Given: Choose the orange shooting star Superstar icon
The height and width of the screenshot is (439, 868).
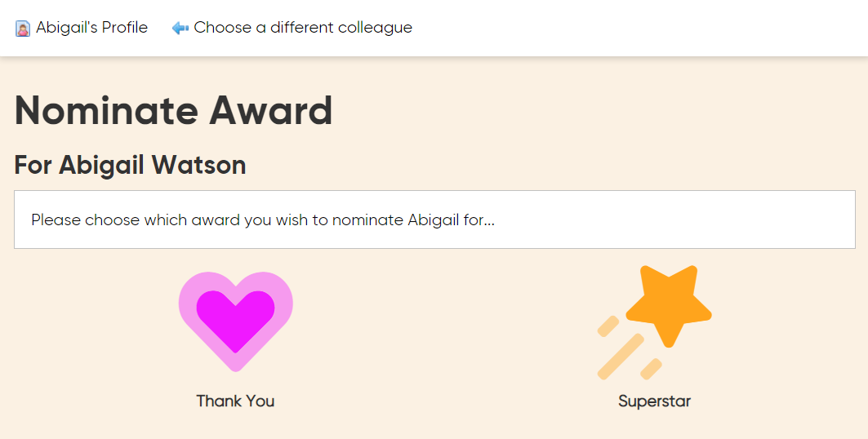Looking at the screenshot, I should (654, 322).
